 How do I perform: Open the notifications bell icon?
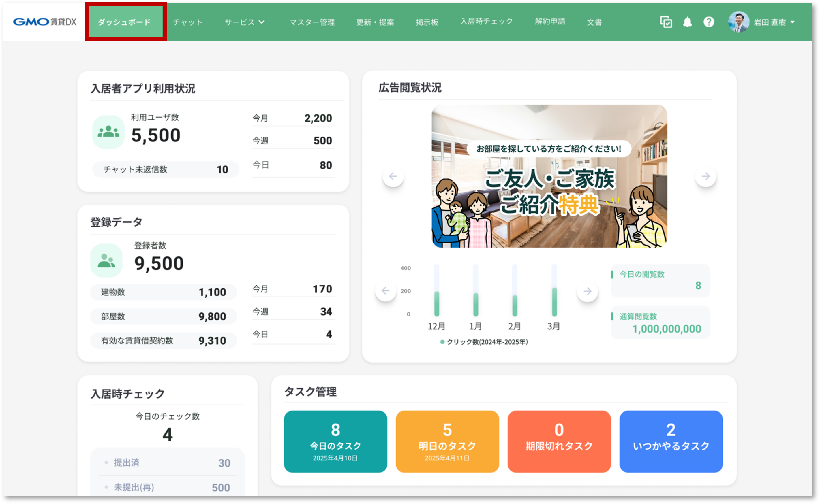click(x=688, y=22)
